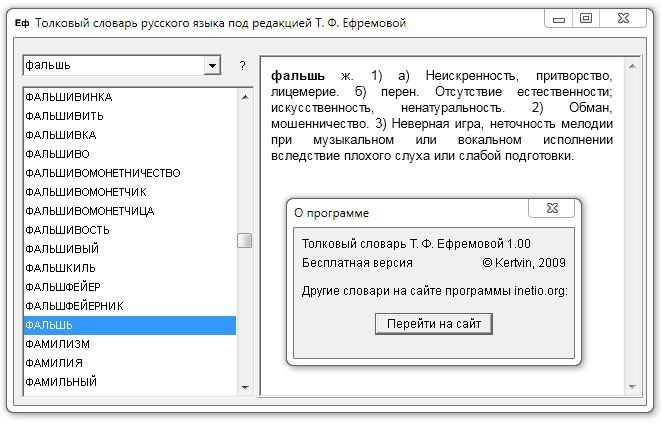The image size is (662, 425).
Task: Open help via the question mark
Action: tap(242, 65)
